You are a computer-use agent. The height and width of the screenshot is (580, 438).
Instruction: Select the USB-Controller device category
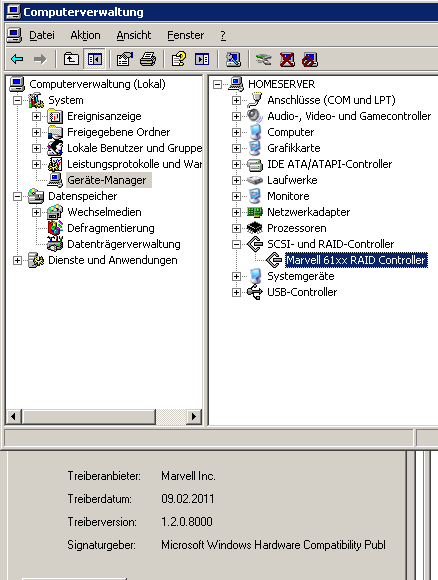302,292
